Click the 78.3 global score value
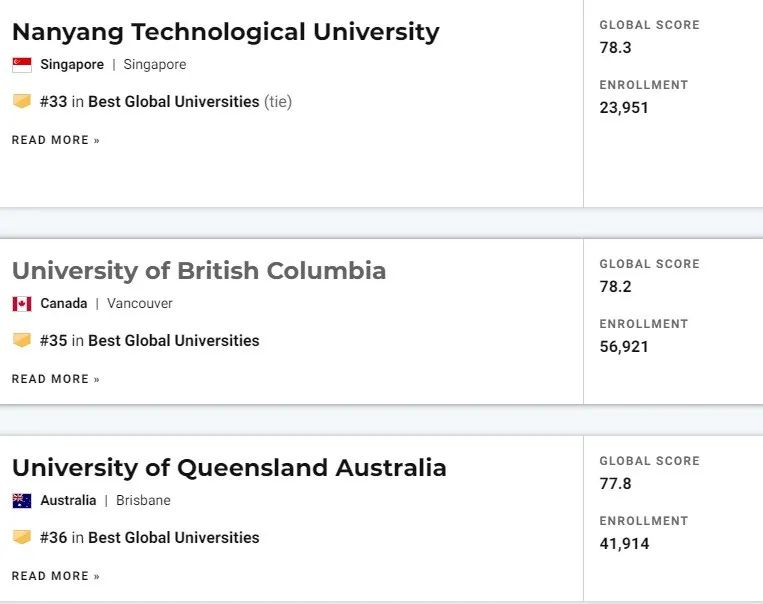Image resolution: width=763 pixels, height=604 pixels. click(616, 48)
